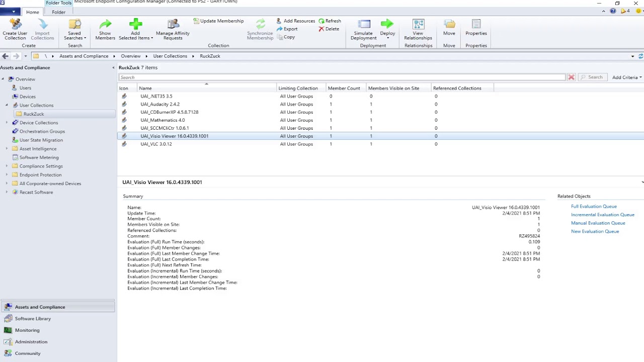Expand the Compliance Settings tree node

[x=7, y=166]
